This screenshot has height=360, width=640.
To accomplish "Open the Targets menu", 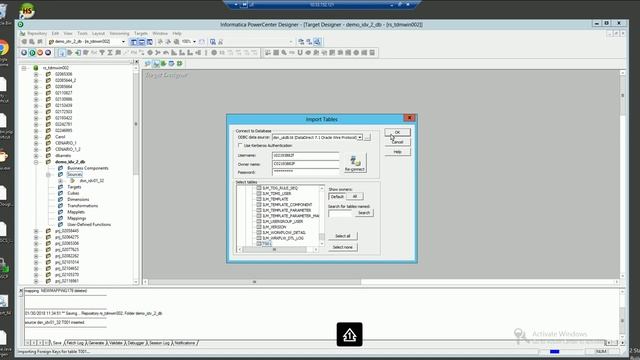I will tap(141, 33).
